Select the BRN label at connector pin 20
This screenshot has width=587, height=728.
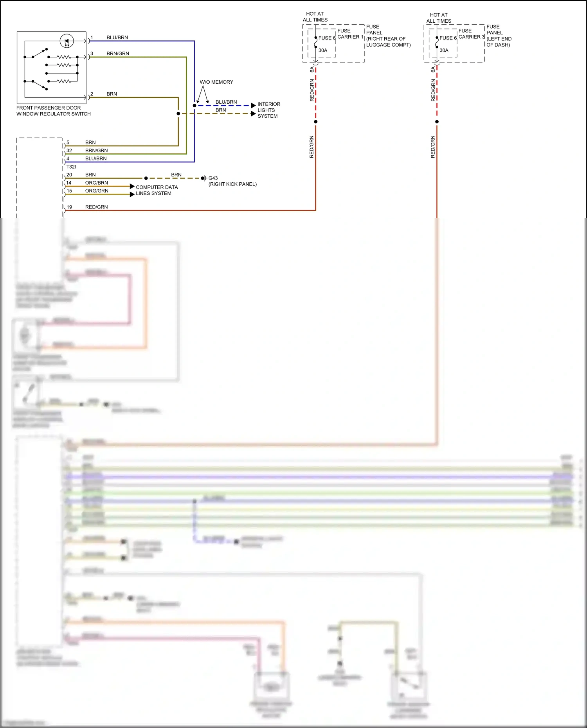pyautogui.click(x=90, y=175)
